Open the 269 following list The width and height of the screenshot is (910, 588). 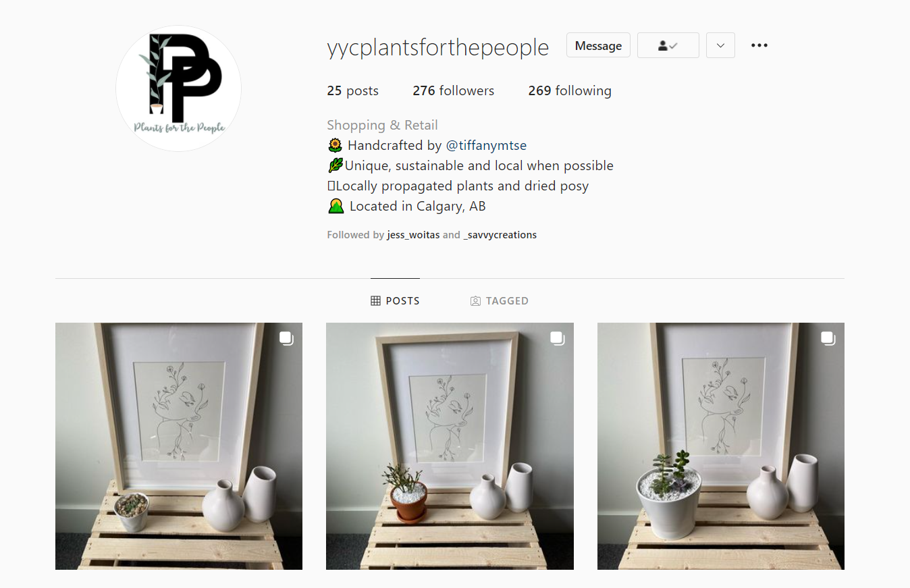570,90
